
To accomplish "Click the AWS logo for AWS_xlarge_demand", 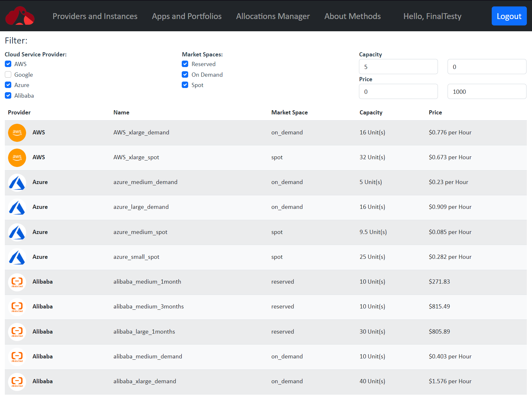I will pos(17,133).
